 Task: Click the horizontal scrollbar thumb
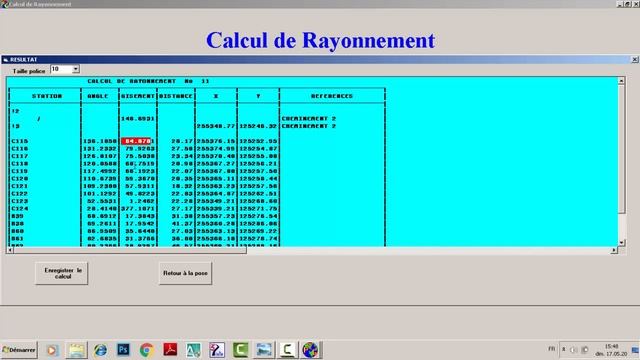pyautogui.click(x=130, y=250)
